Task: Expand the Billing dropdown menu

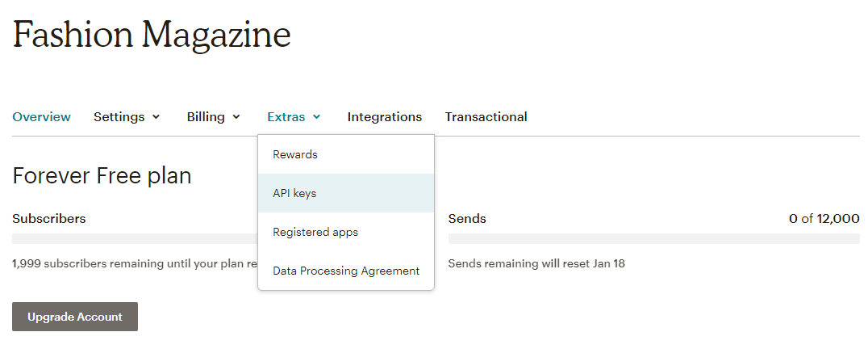Action: click(x=214, y=117)
